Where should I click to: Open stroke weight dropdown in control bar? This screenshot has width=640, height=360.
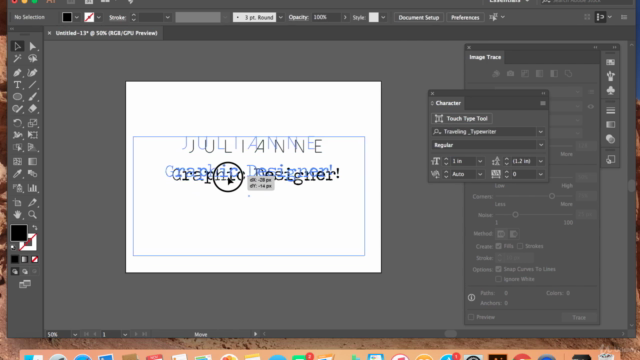[x=167, y=18]
